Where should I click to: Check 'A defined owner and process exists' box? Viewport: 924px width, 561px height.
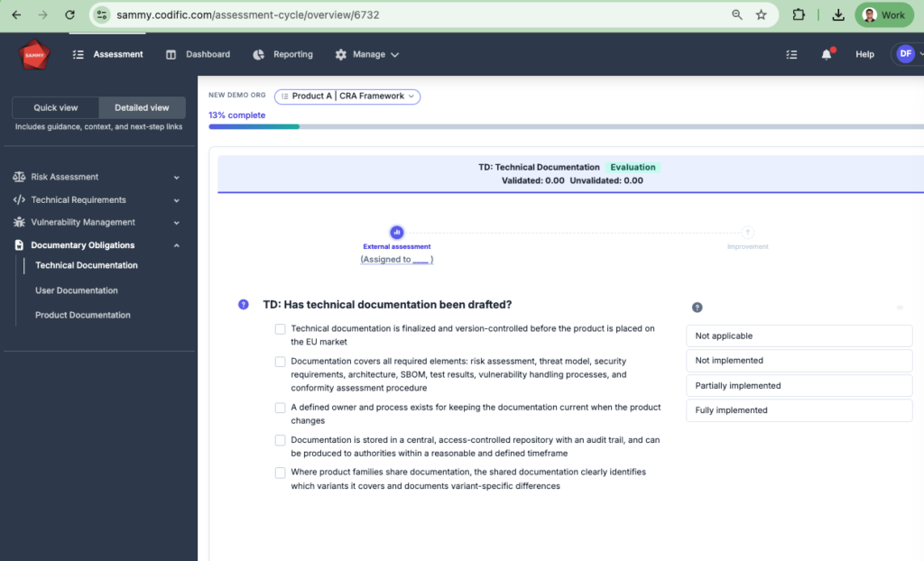280,408
